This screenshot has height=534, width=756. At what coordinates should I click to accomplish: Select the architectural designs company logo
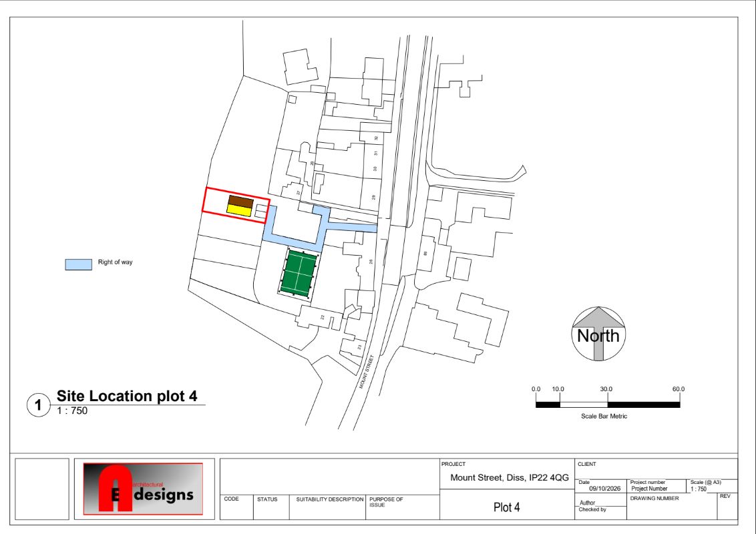[x=143, y=489]
